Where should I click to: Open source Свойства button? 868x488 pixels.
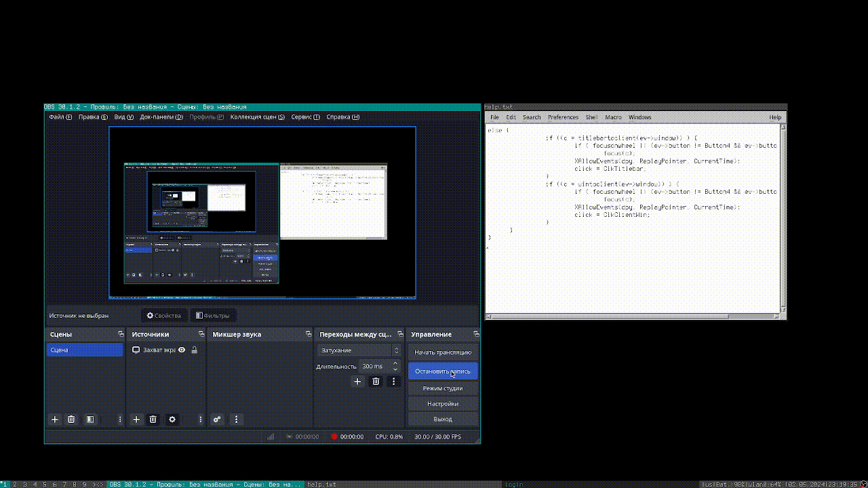[x=164, y=315]
